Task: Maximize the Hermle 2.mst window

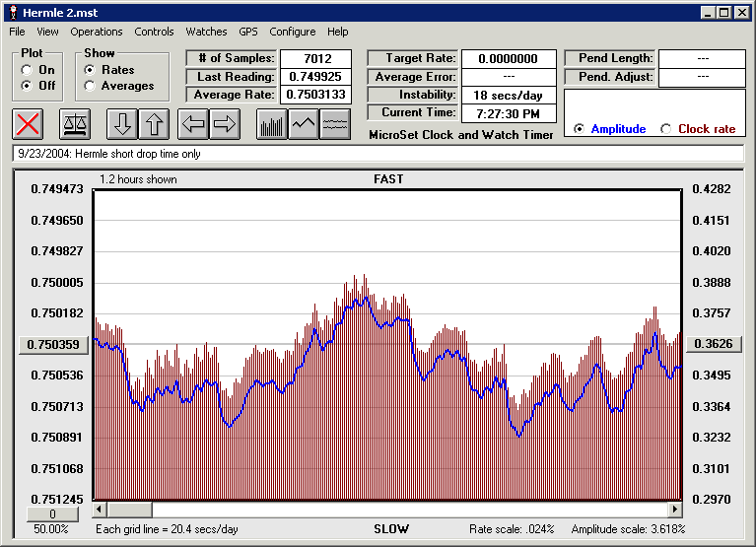Action: tap(724, 13)
